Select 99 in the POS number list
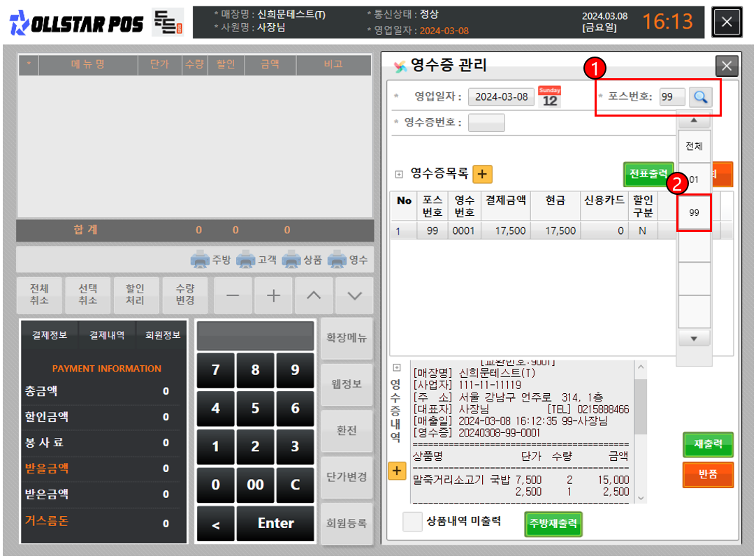 694,213
